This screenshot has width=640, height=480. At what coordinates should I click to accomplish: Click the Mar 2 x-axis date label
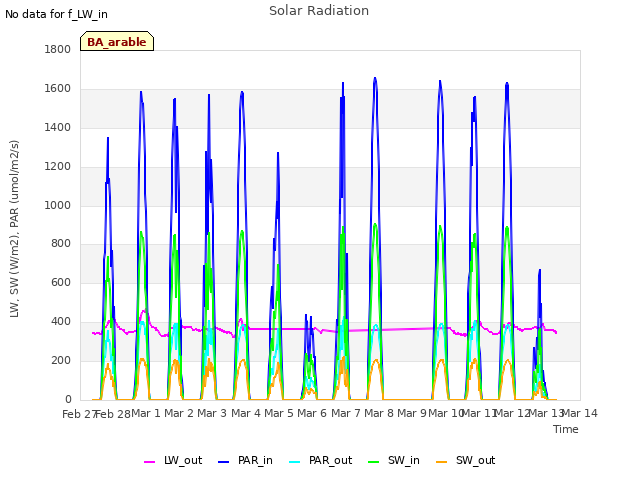pos(179,413)
